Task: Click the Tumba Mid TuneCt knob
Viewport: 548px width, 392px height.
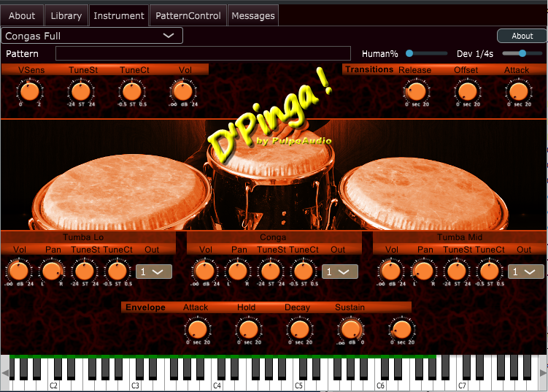Action: (x=490, y=271)
